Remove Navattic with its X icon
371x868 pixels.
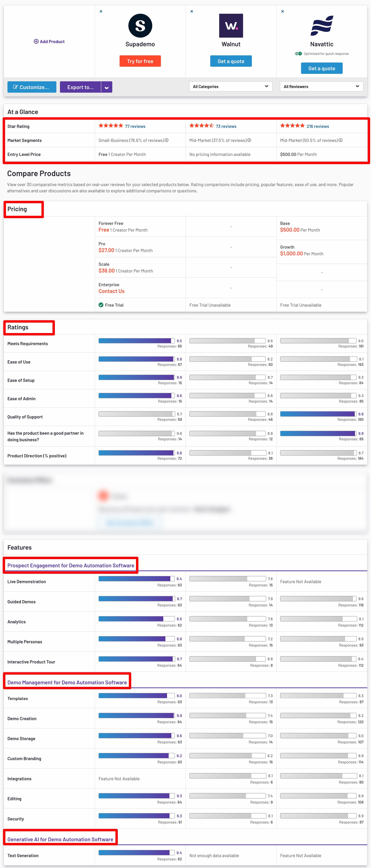(x=283, y=12)
